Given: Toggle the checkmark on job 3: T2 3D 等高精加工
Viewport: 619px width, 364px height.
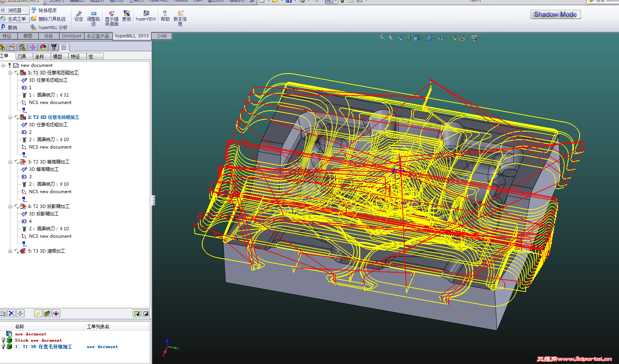Looking at the screenshot, I should tap(17, 162).
